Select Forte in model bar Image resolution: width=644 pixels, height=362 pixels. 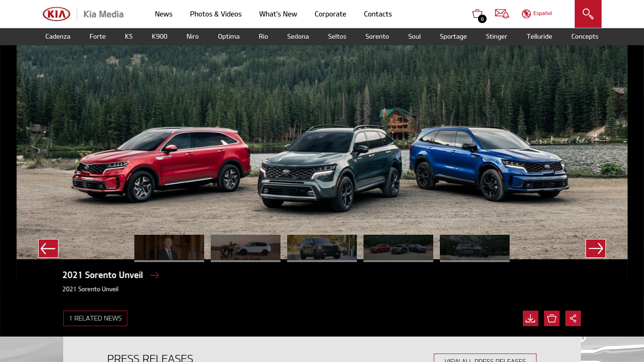[98, 36]
